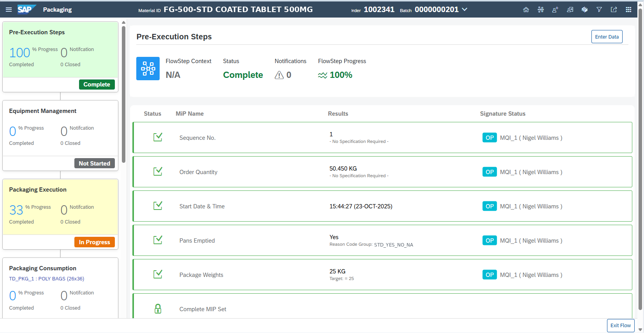Screen dimensions: 644x333
Task: Click the blue FlowStep tile icon
Action: click(148, 69)
